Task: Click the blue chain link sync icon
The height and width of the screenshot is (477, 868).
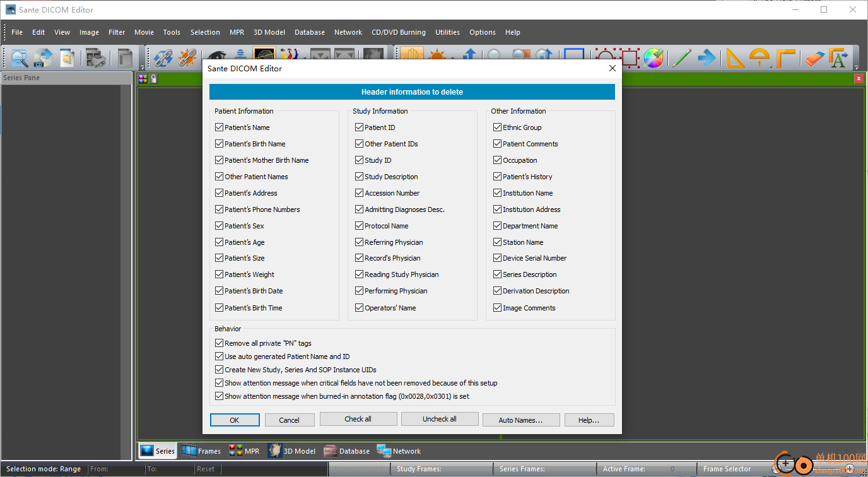Action: [x=163, y=58]
